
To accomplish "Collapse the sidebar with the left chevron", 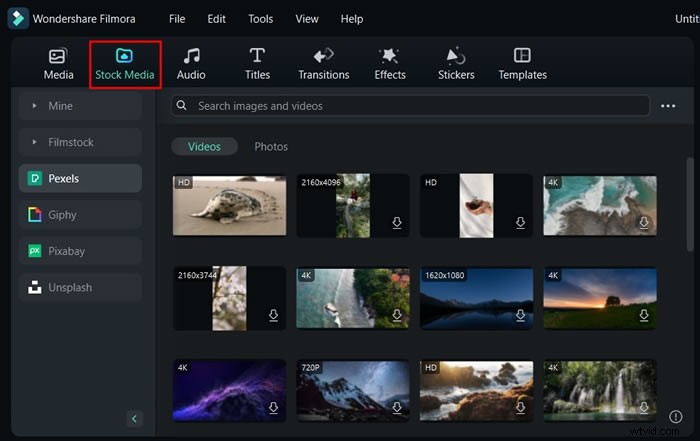I will (x=134, y=419).
